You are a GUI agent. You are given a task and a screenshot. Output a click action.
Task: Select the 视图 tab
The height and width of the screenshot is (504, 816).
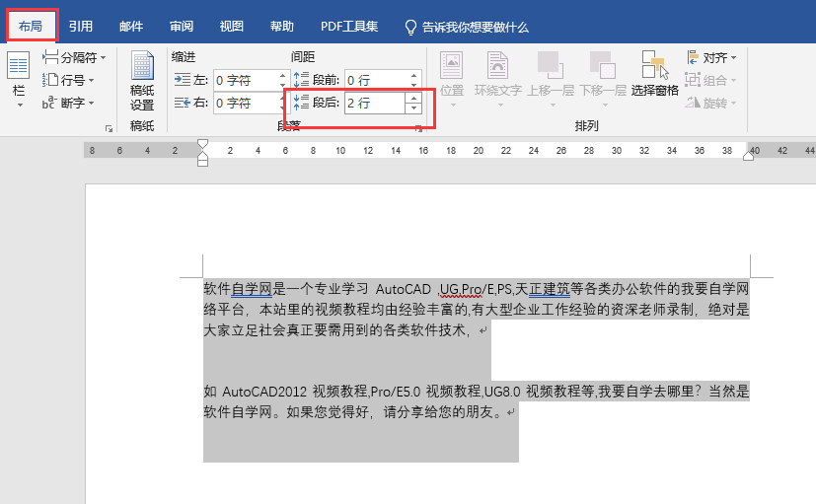point(232,26)
